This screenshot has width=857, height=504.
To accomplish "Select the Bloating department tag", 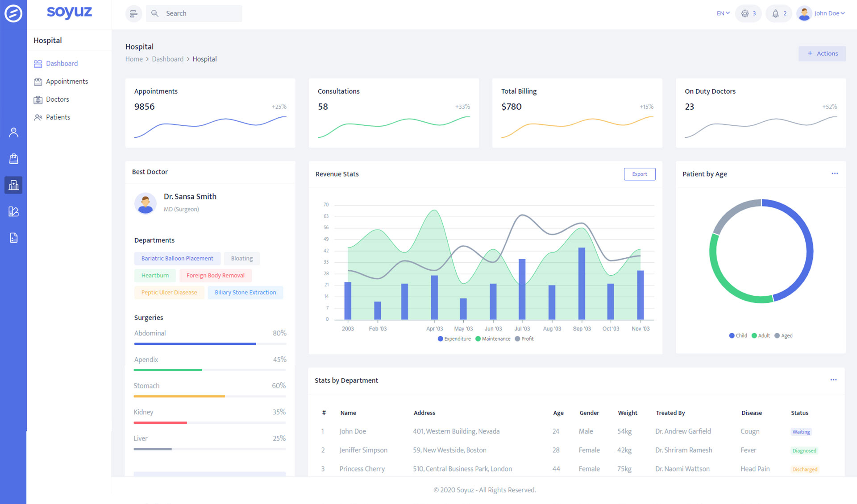I will pos(241,258).
